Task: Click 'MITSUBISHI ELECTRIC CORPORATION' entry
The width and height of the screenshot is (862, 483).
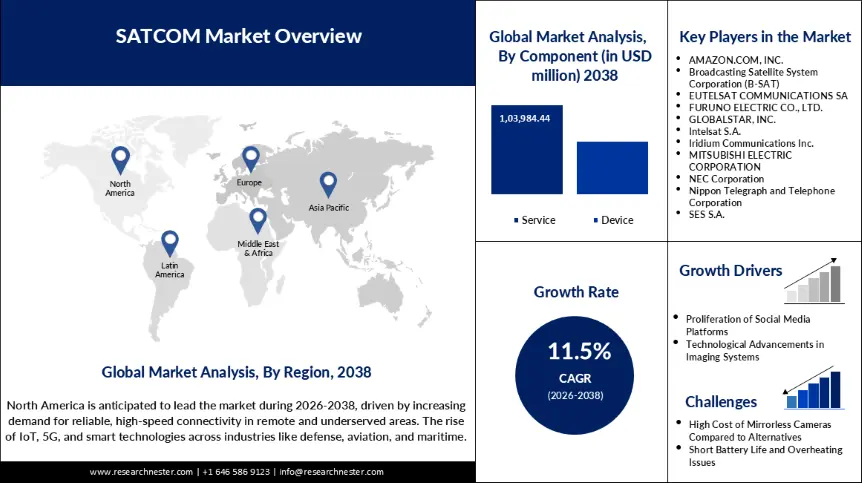Action: [741, 161]
